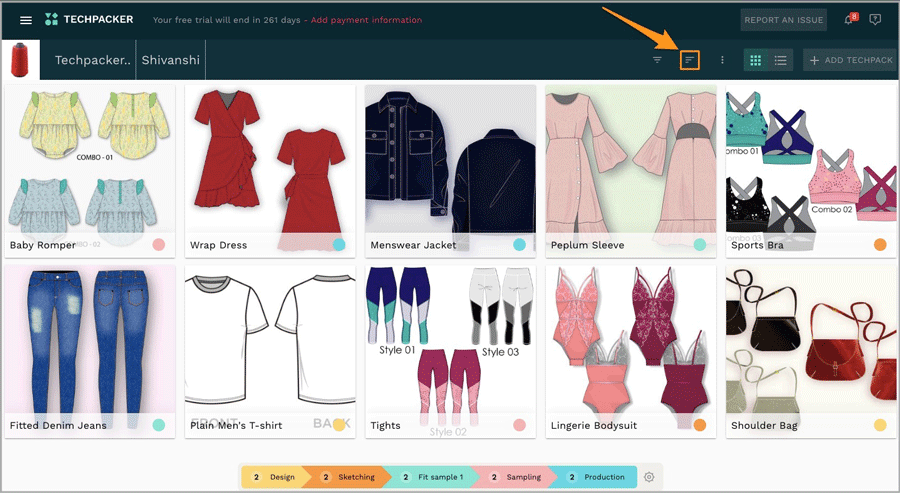Click the Techpacker breadcrumb

92,60
